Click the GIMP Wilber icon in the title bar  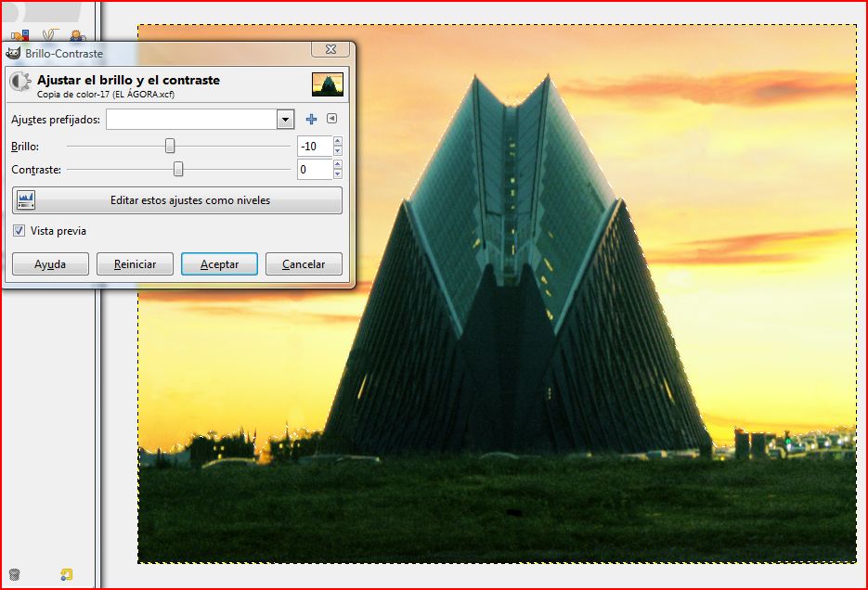[x=12, y=53]
